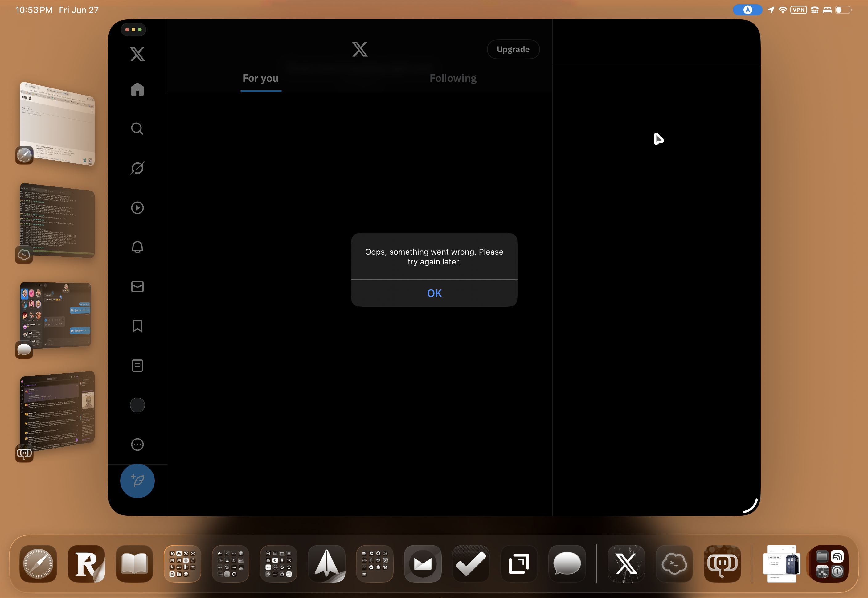Open the R app in the dock

coord(86,563)
